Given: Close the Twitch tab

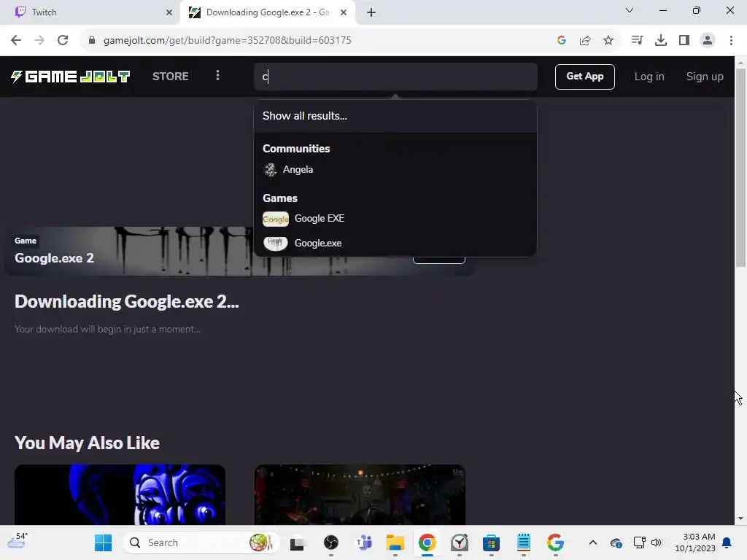Looking at the screenshot, I should (169, 12).
